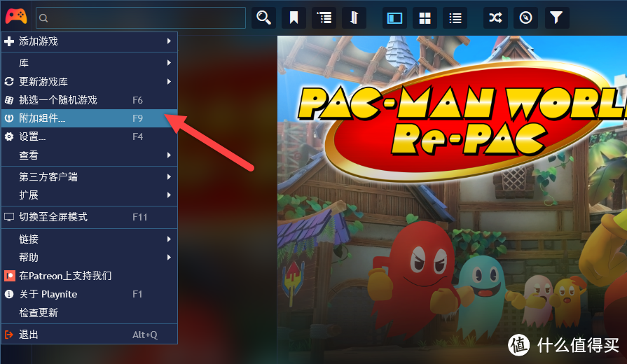Click the F1 shortcut label
This screenshot has height=364, width=627.
click(137, 294)
